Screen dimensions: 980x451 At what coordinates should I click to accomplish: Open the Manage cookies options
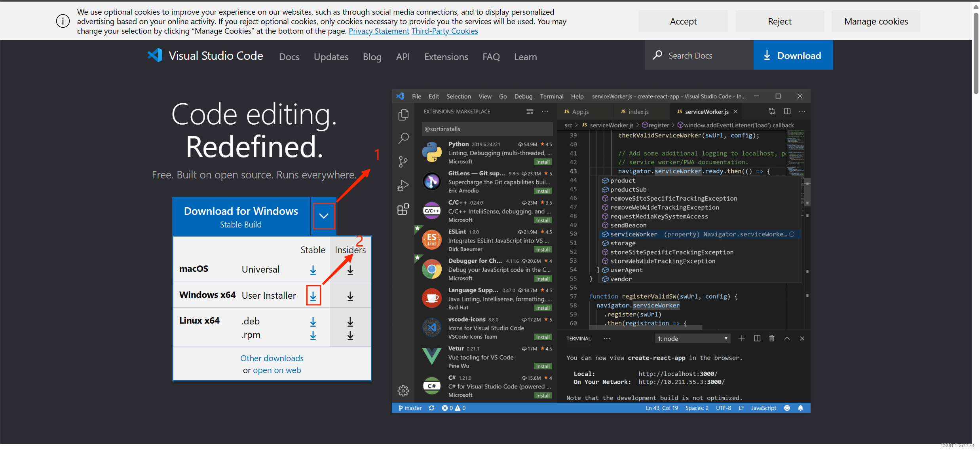click(876, 21)
